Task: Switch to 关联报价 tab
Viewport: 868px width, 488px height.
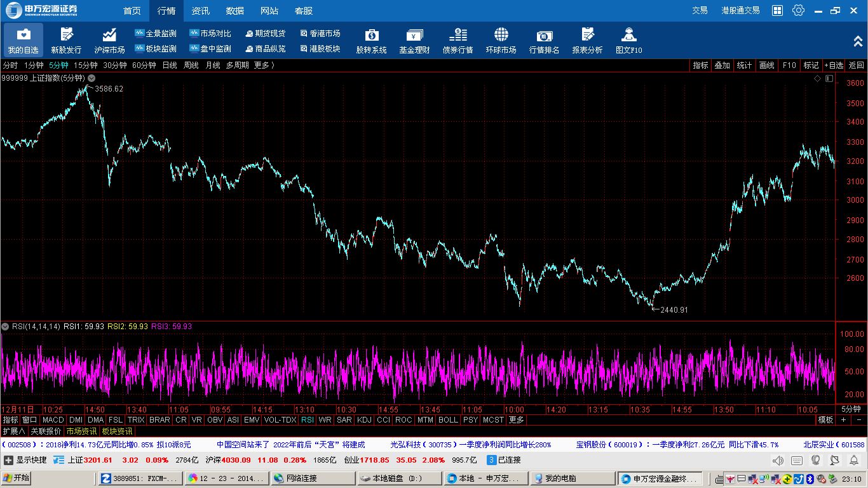Action: 46,431
